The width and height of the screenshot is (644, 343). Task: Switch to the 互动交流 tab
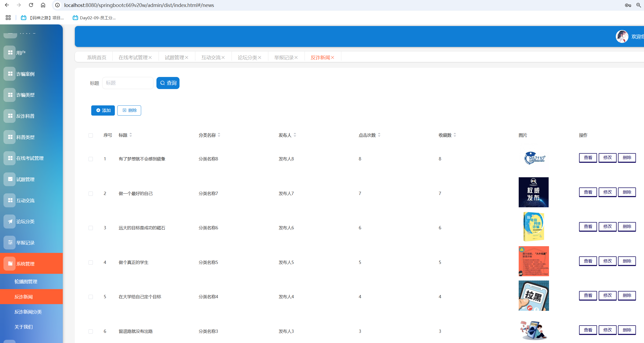211,58
